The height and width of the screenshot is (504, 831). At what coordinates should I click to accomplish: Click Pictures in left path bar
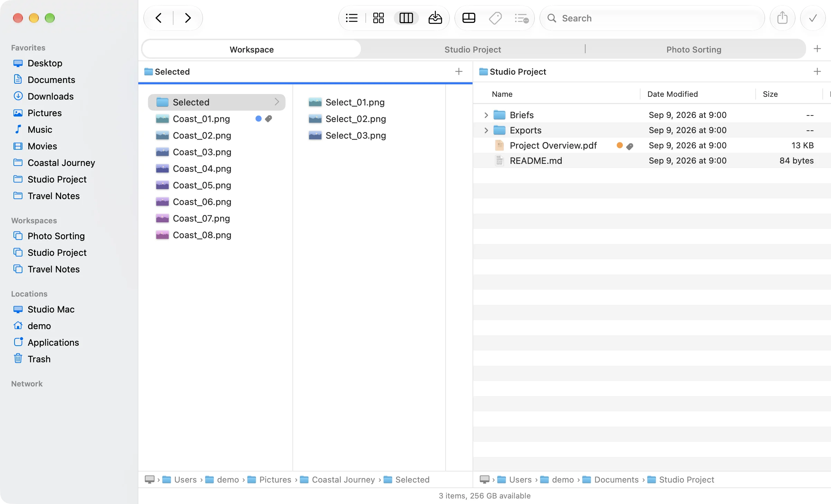coord(275,479)
